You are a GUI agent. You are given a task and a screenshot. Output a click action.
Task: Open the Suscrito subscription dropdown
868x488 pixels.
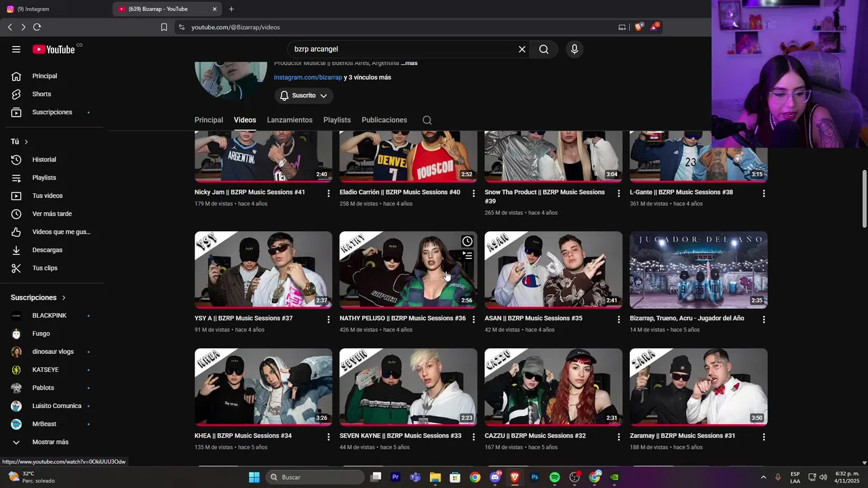304,96
